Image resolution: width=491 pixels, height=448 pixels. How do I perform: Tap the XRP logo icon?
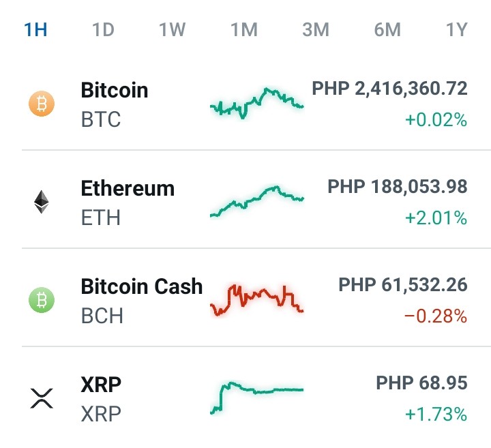[42, 398]
